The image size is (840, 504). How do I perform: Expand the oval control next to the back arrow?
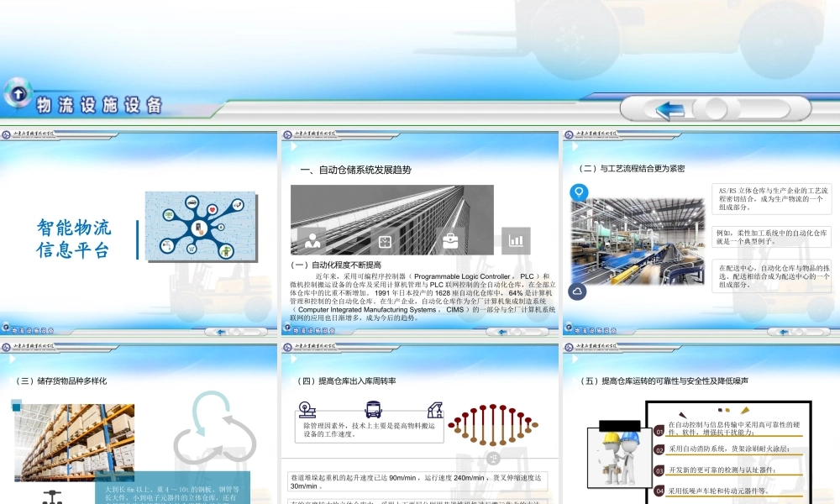[714, 109]
